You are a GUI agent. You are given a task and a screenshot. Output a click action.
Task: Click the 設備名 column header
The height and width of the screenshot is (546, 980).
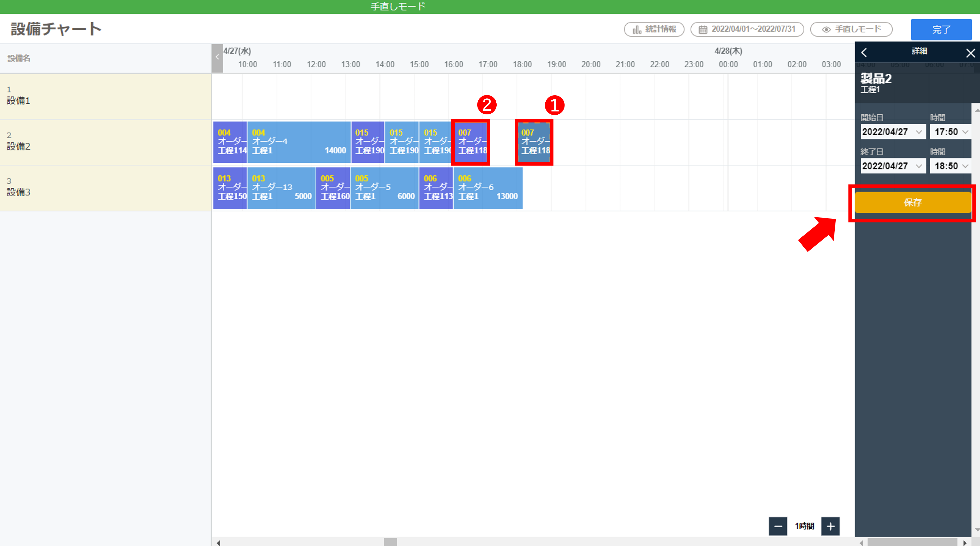[x=19, y=58]
